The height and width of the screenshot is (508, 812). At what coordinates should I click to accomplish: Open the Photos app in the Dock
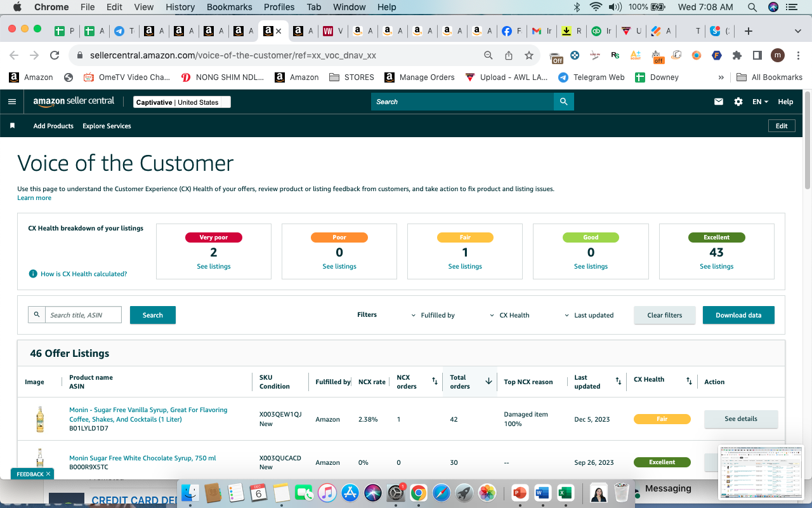[x=487, y=493]
